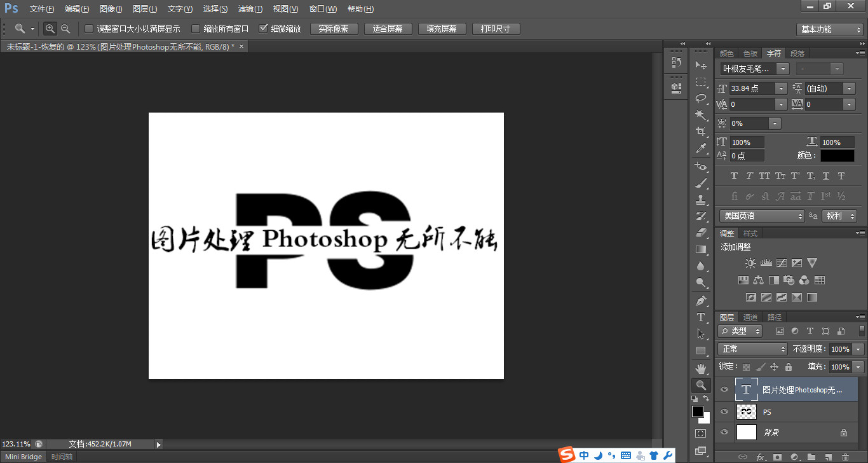Click the 打印尺寸 button
868x463 pixels.
[496, 29]
